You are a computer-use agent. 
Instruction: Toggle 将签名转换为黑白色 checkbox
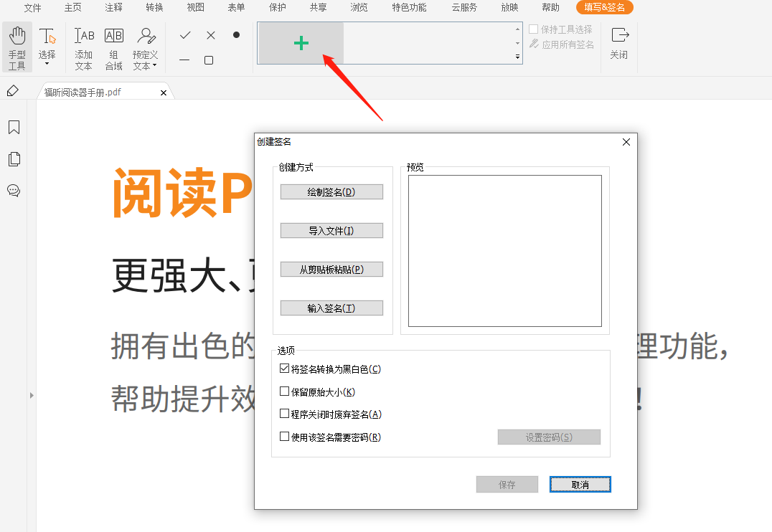point(285,369)
